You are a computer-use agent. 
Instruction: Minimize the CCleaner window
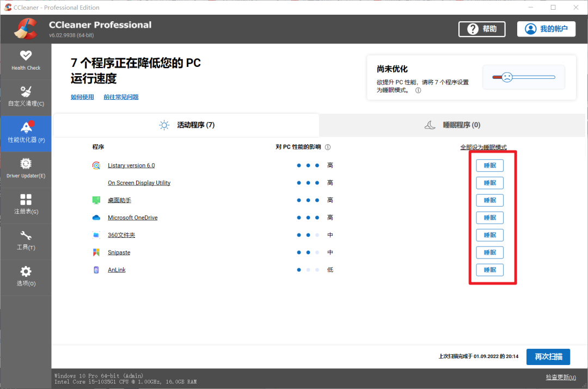click(x=531, y=7)
